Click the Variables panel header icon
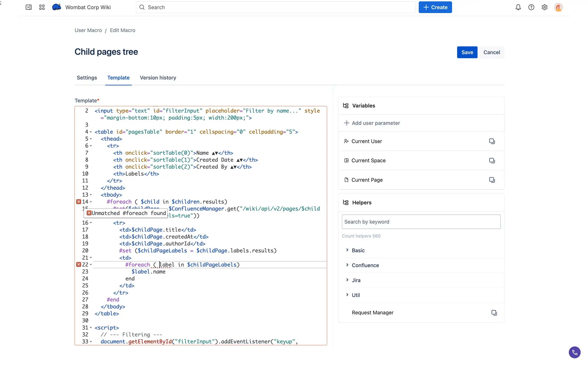 tap(345, 106)
